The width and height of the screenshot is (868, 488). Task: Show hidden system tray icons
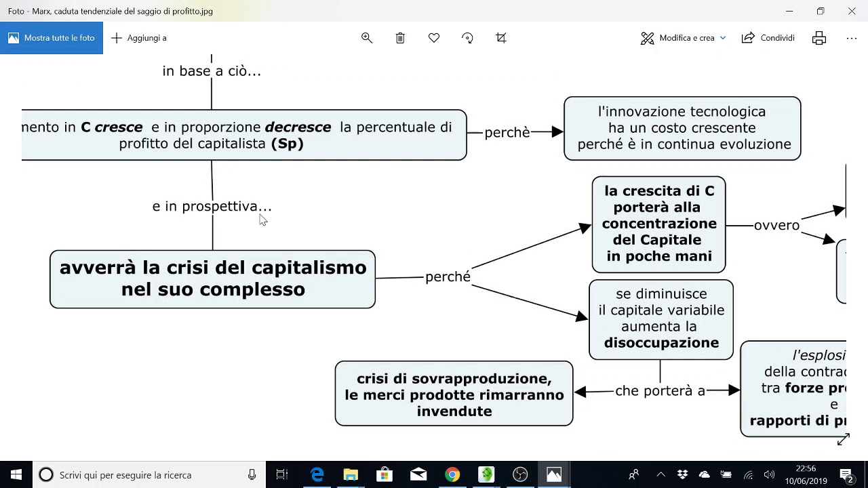pos(660,474)
